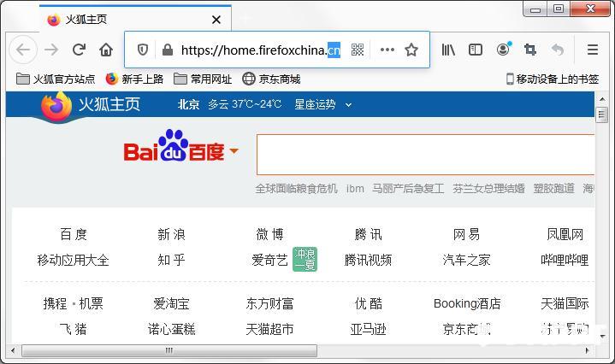
Task: Reload the current page
Action: pyautogui.click(x=79, y=50)
